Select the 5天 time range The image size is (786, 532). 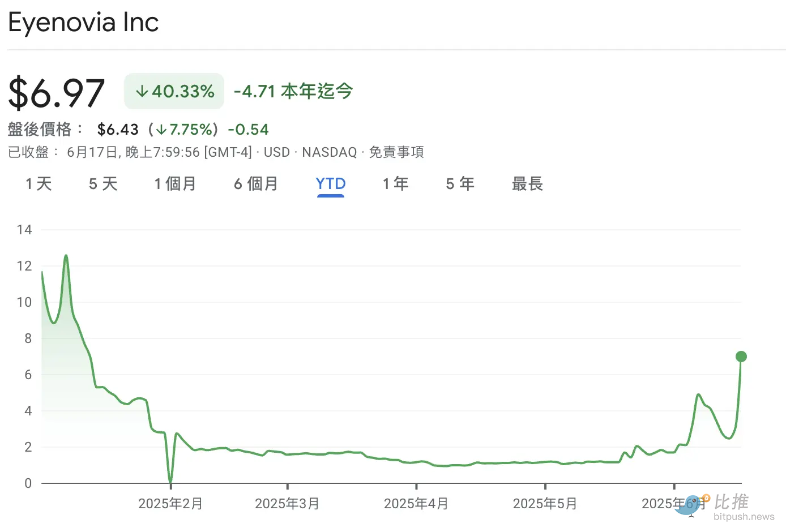(103, 184)
